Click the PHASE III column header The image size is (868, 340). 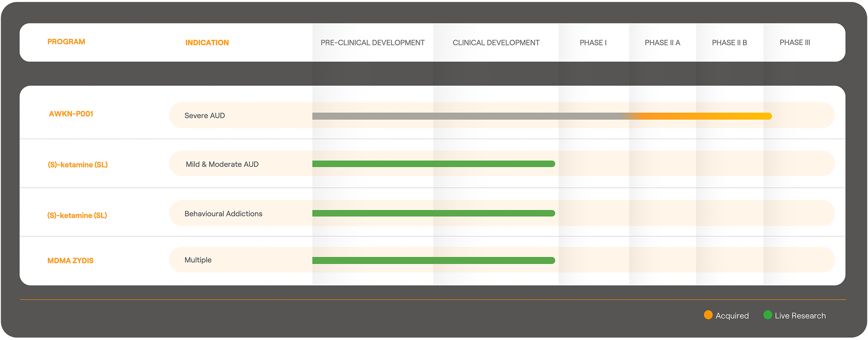795,43
